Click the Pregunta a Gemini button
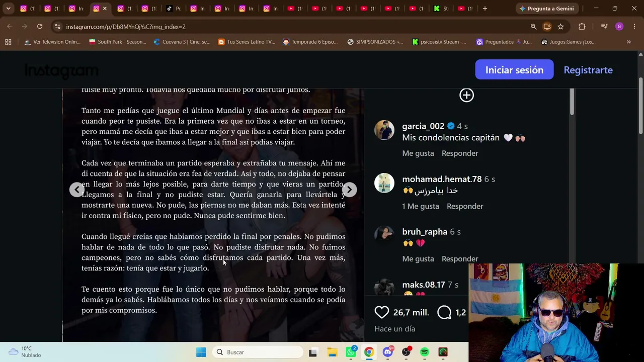Viewport: 644px width, 362px height. click(x=546, y=8)
